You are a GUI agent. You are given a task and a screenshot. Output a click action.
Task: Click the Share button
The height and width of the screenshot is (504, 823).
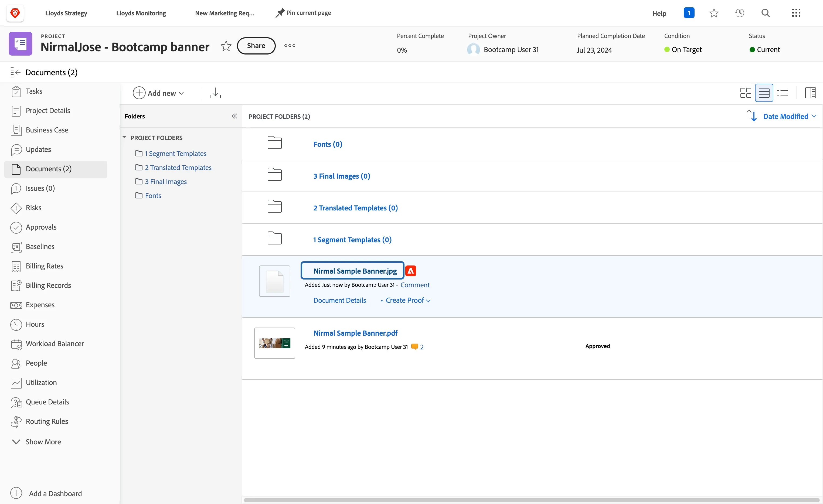256,46
